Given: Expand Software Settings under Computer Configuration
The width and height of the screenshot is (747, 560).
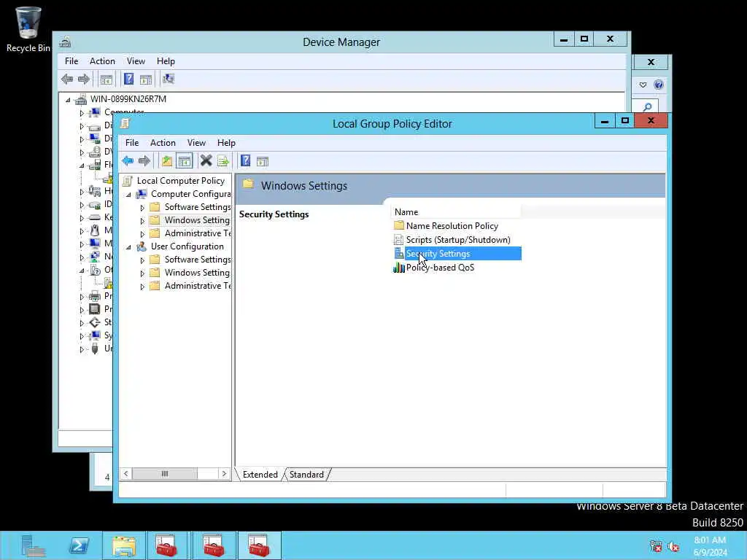Looking at the screenshot, I should [x=142, y=208].
